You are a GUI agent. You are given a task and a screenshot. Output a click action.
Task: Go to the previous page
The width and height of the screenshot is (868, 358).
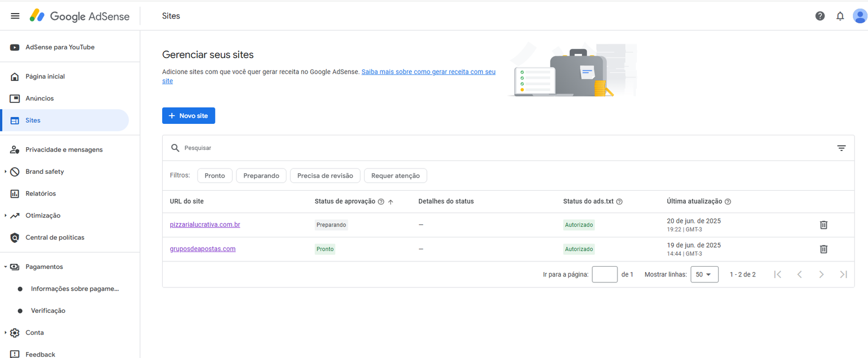point(799,274)
